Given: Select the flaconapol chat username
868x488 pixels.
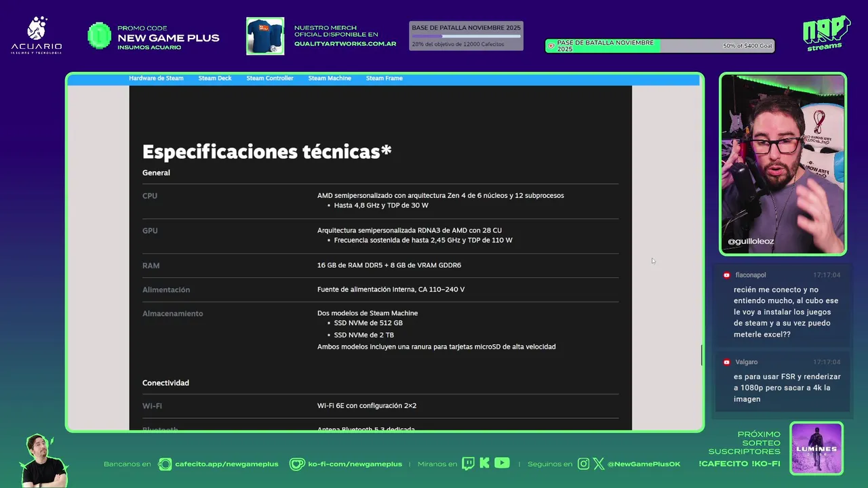Looking at the screenshot, I should pos(751,275).
